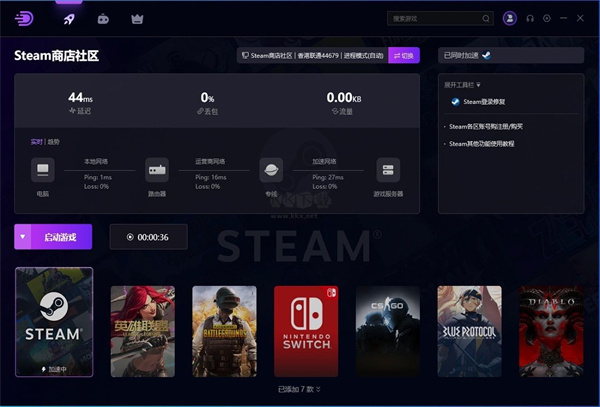Click the 搜索游戏 search field

[435, 18]
